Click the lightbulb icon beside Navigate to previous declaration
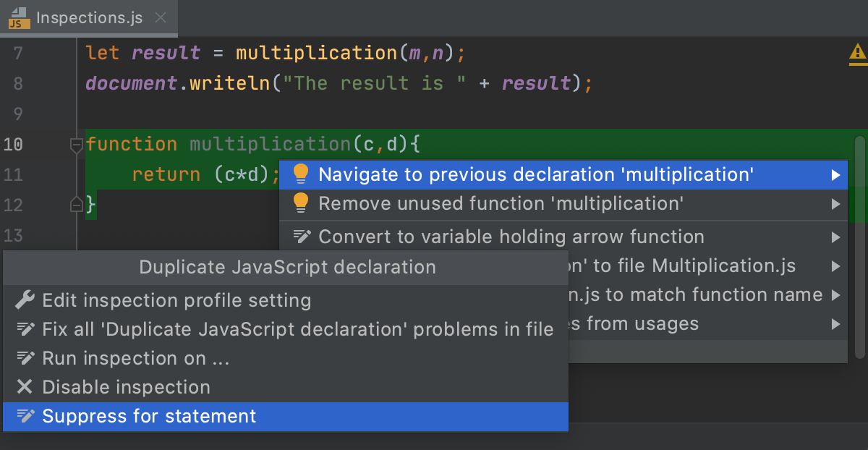 coord(301,174)
